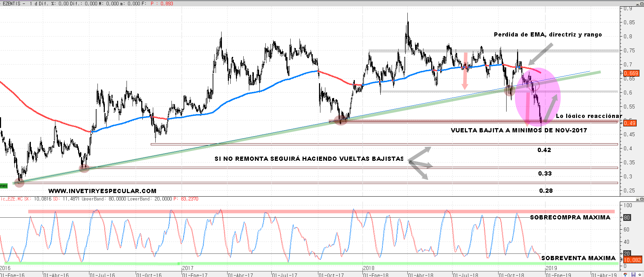Click the green tag on the left edge

coord(4,186)
